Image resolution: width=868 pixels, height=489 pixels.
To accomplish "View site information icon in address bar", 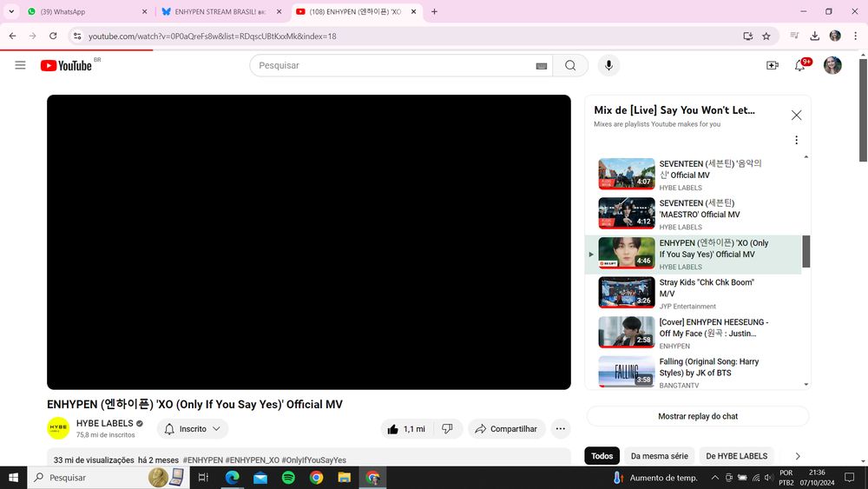I will 77,36.
